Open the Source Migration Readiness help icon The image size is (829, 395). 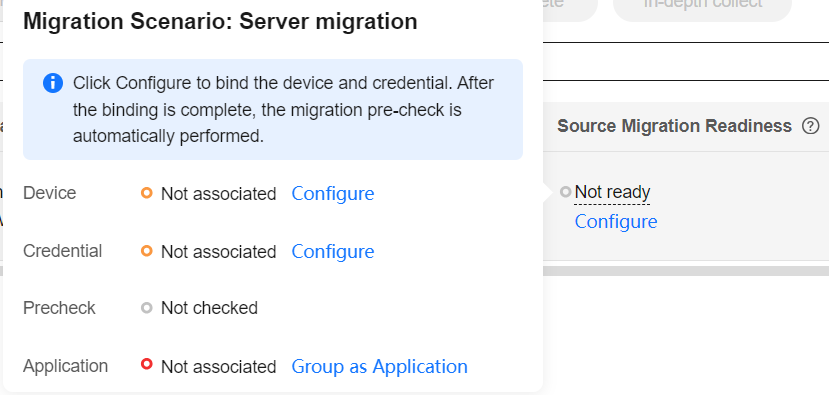click(810, 126)
